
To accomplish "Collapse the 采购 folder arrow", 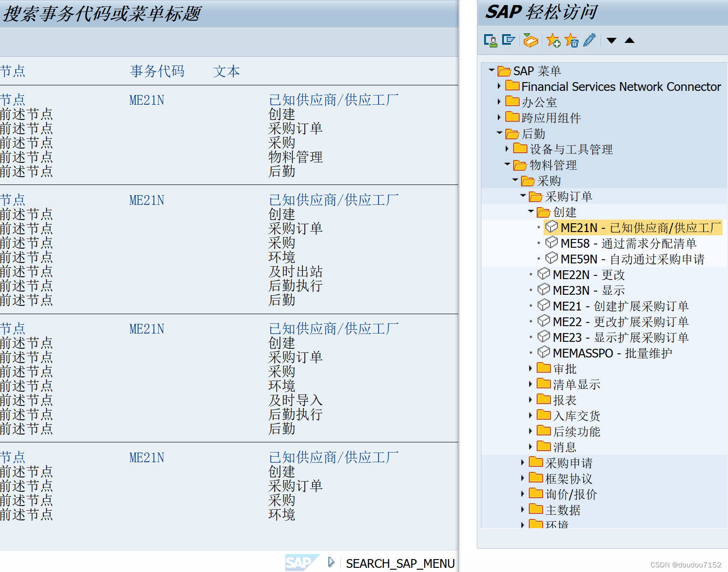I will point(515,180).
